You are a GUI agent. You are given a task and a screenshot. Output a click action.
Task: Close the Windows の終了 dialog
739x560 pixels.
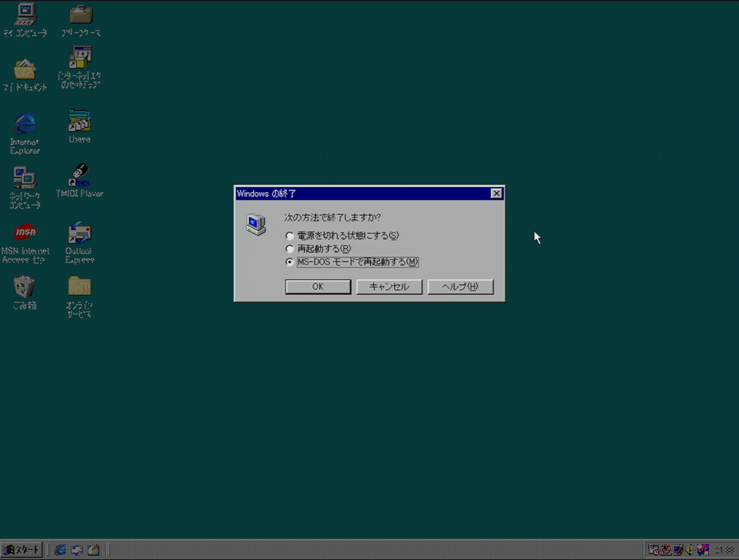click(496, 194)
